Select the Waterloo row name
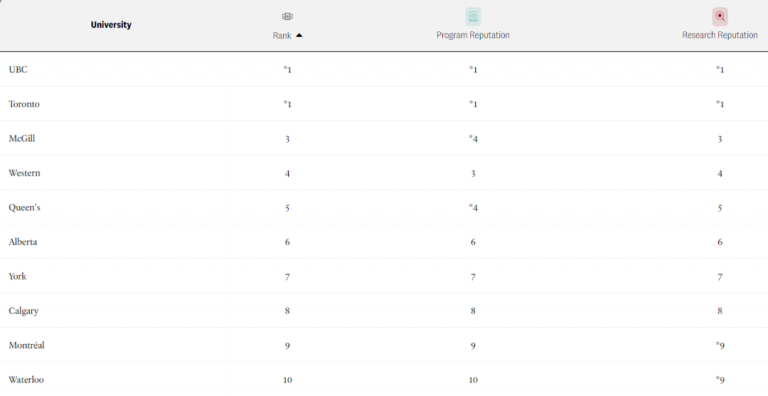Image resolution: width=768 pixels, height=396 pixels. pyautogui.click(x=26, y=380)
